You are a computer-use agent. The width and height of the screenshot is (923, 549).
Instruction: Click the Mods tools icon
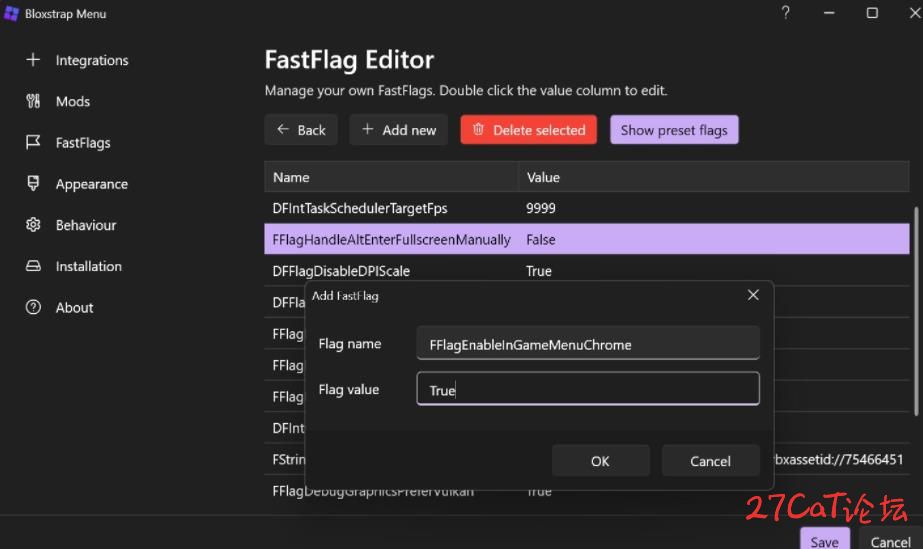(x=33, y=101)
